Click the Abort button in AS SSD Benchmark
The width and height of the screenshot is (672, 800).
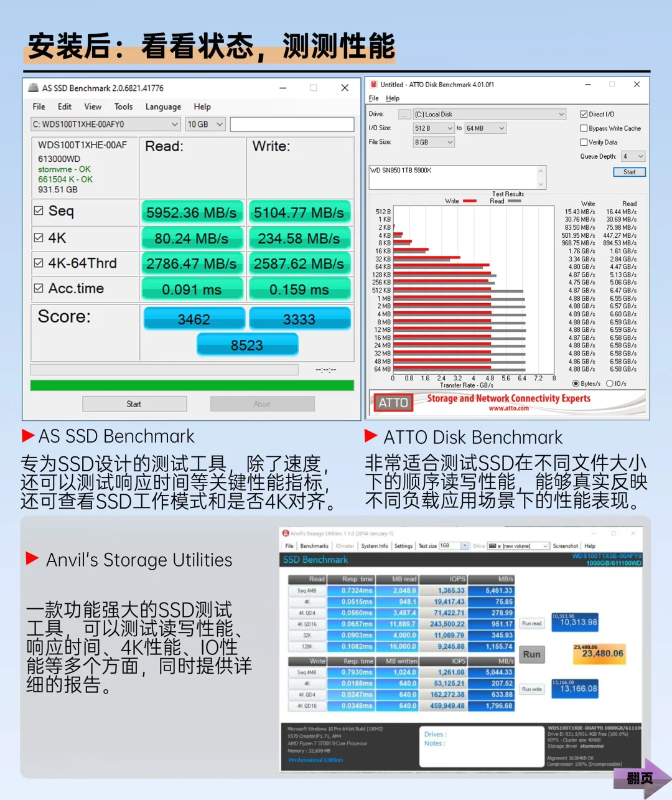tap(262, 404)
